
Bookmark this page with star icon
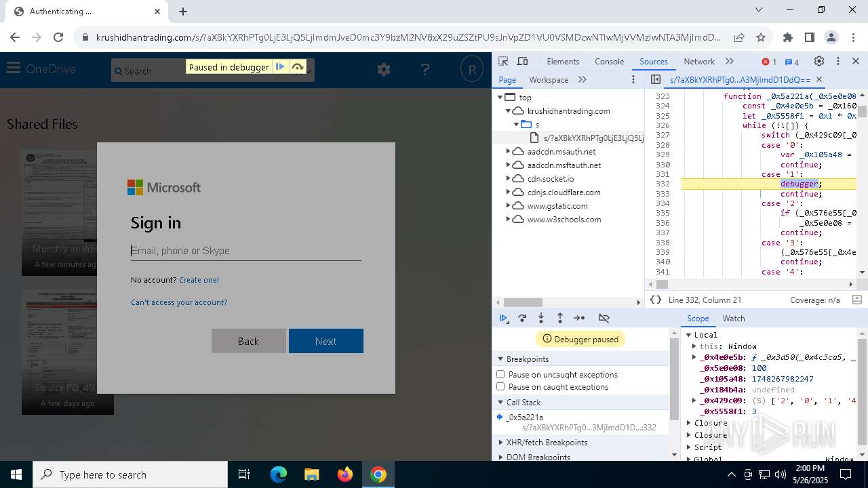click(761, 37)
